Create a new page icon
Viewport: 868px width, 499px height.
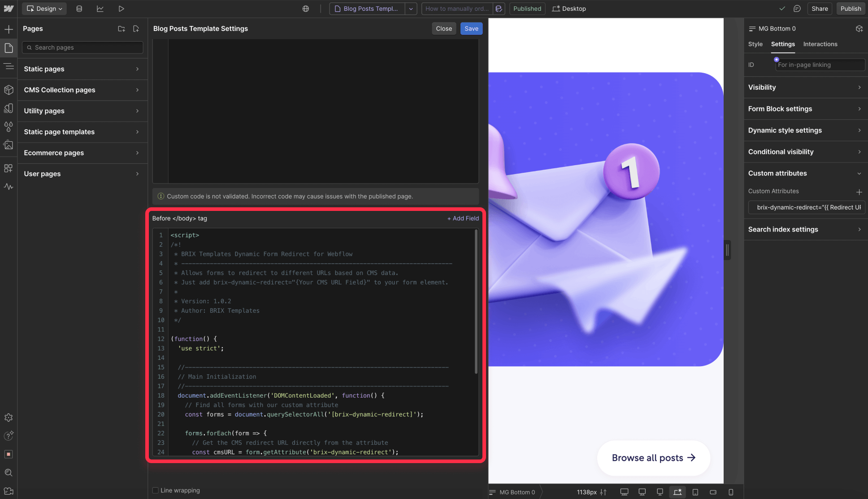tap(136, 29)
